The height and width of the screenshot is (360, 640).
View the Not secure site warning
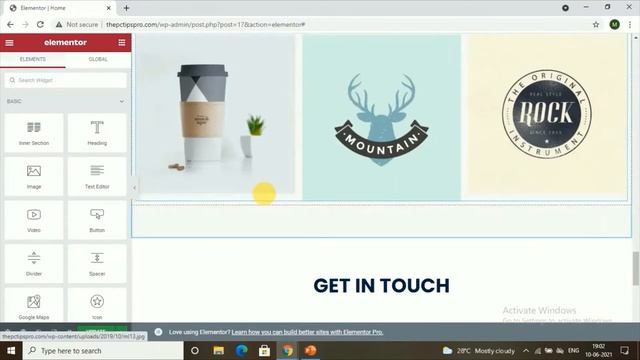point(77,24)
